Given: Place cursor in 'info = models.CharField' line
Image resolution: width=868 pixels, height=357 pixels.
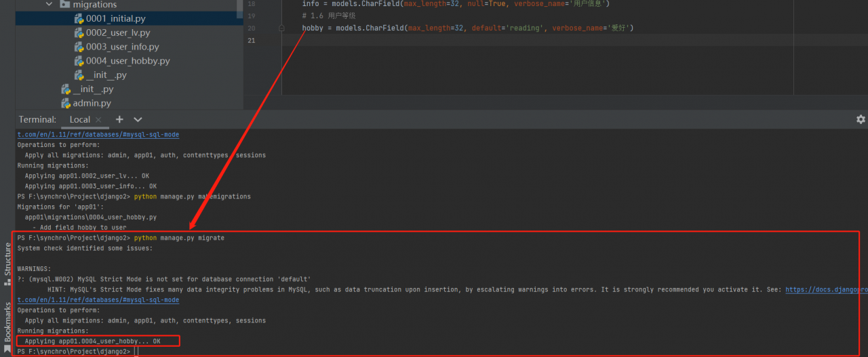Looking at the screenshot, I should click(x=456, y=4).
